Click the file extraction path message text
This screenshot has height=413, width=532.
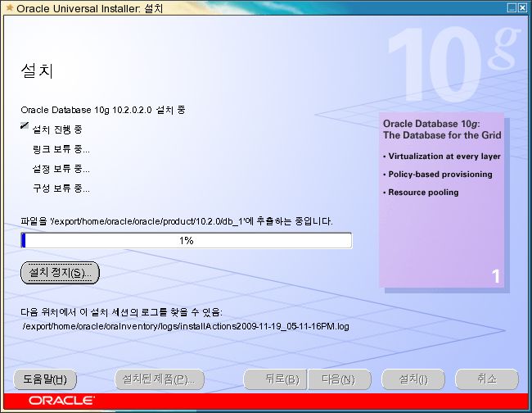tap(177, 221)
